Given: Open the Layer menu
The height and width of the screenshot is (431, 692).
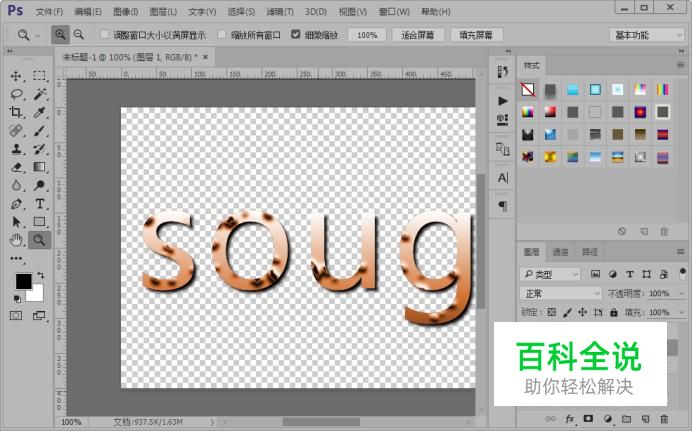Looking at the screenshot, I should pyautogui.click(x=163, y=12).
